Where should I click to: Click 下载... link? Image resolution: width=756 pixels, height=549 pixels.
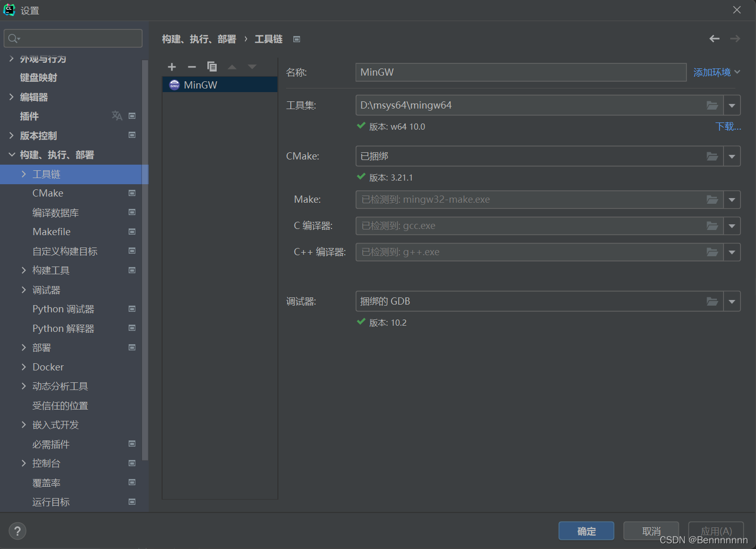pyautogui.click(x=728, y=127)
